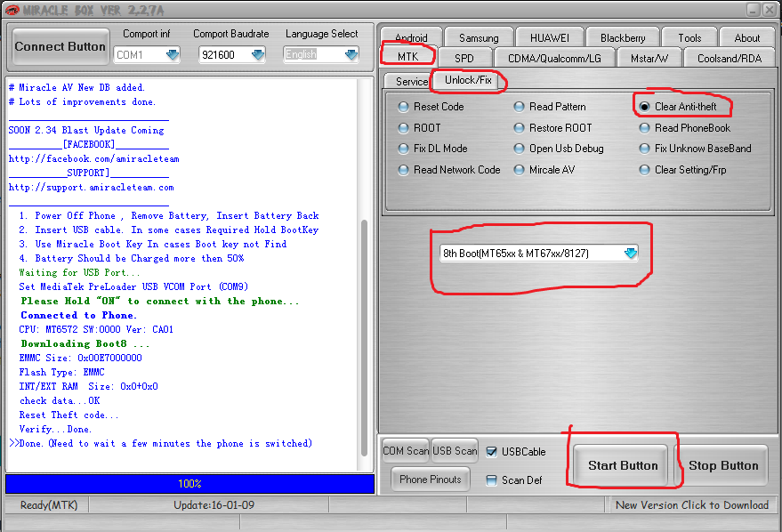Click the Ready(MTK) status bar entry
The image size is (782, 532).
49,505
